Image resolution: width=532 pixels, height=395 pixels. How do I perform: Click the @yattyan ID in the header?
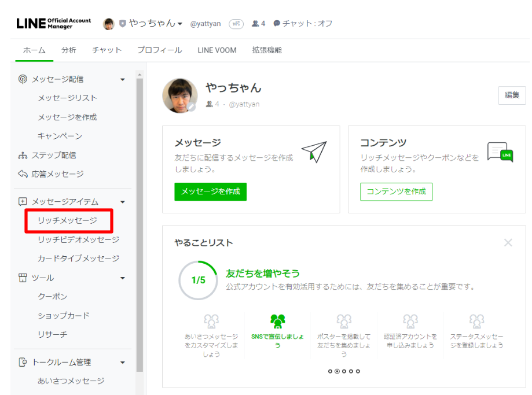coord(206,24)
